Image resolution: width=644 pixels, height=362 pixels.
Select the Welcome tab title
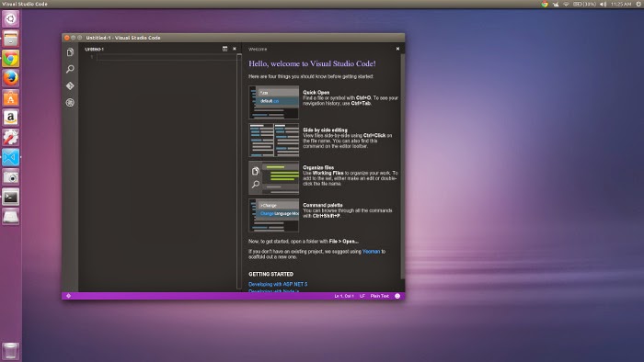pyautogui.click(x=258, y=50)
